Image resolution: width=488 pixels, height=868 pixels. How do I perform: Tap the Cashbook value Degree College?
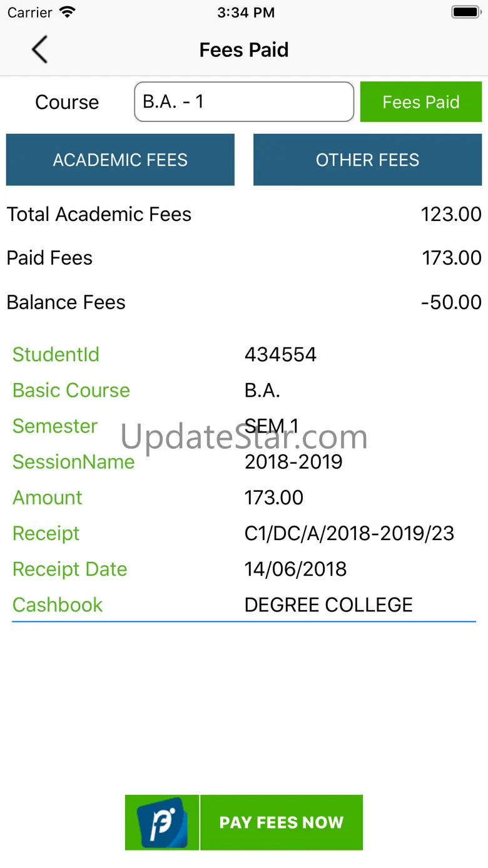click(x=328, y=605)
